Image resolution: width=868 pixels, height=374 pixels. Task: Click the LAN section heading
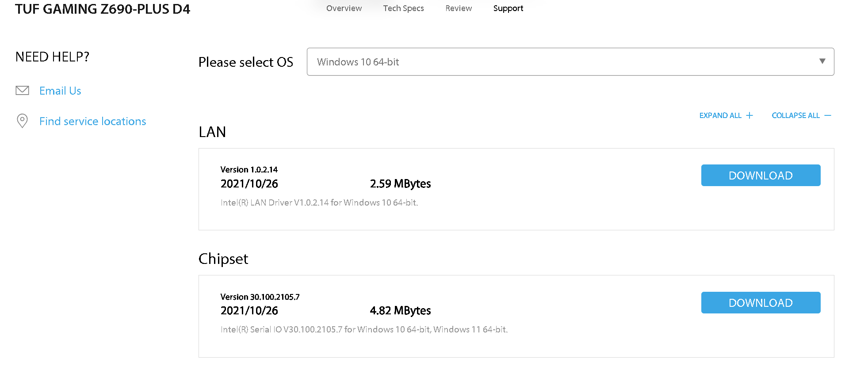(212, 132)
